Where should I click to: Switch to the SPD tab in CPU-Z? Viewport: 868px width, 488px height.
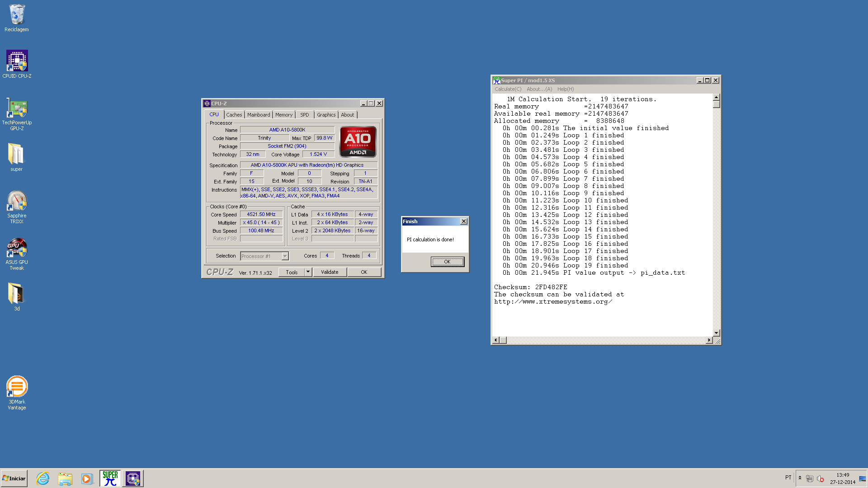pos(305,115)
